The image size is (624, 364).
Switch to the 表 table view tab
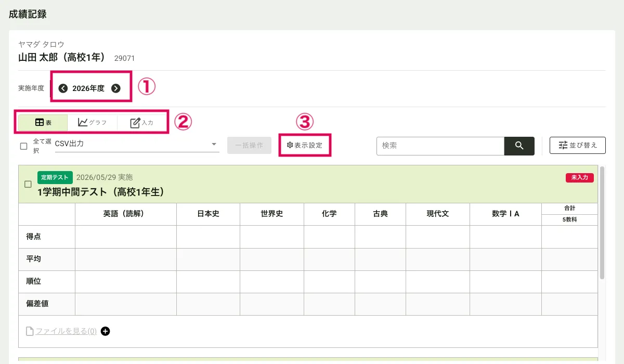pyautogui.click(x=43, y=123)
